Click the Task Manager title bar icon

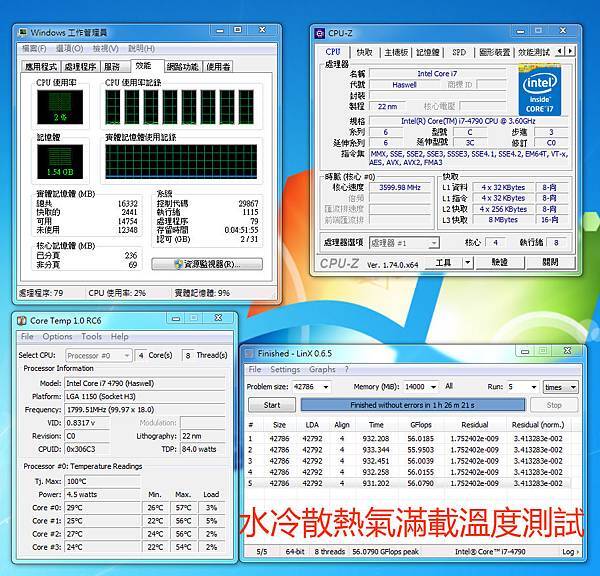click(x=23, y=32)
